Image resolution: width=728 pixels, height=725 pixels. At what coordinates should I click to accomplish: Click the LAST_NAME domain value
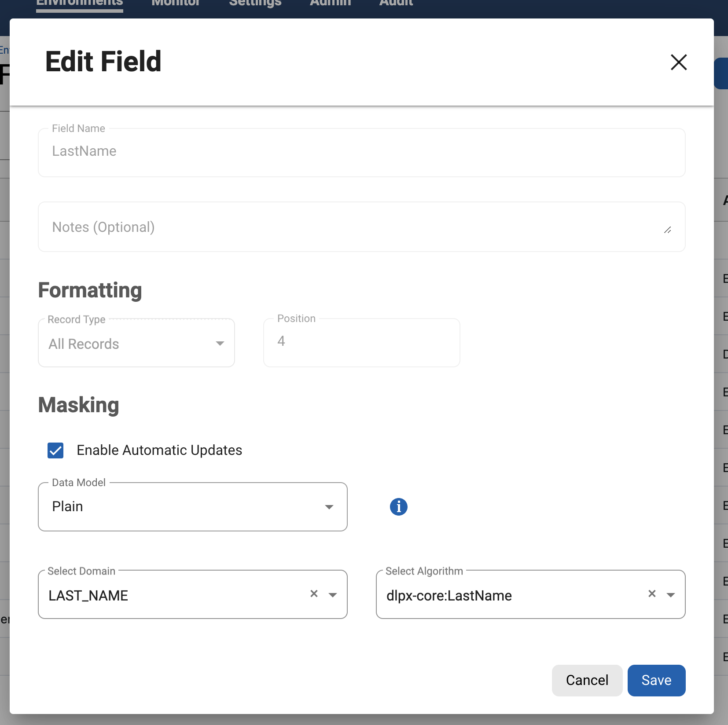[88, 596]
